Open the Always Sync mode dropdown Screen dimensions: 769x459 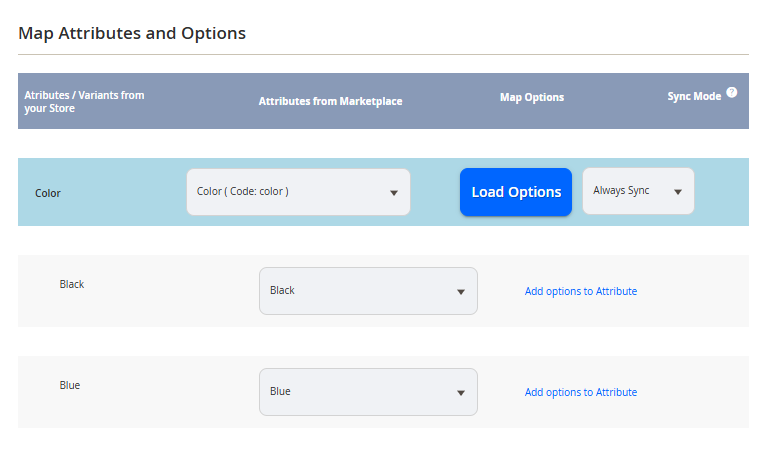(x=638, y=191)
